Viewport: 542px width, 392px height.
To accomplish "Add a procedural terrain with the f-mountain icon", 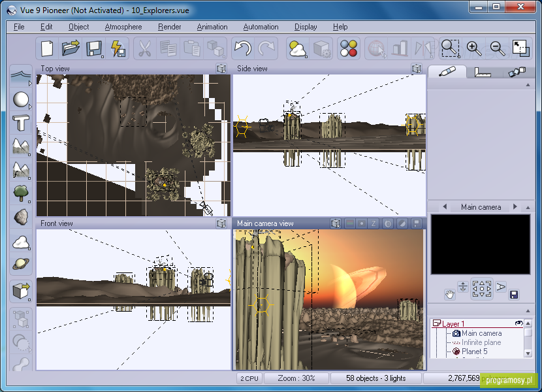I will click(x=21, y=170).
